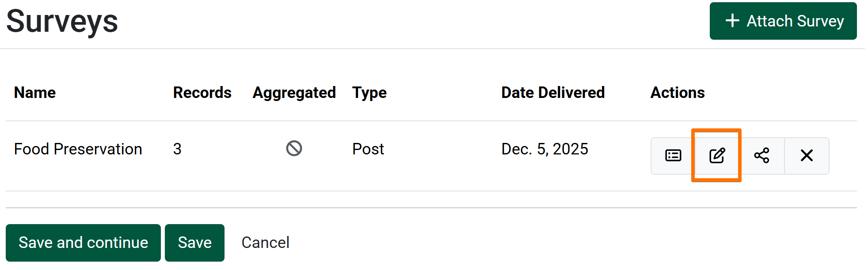
Task: Click the plus icon on Attach Survey
Action: point(732,21)
